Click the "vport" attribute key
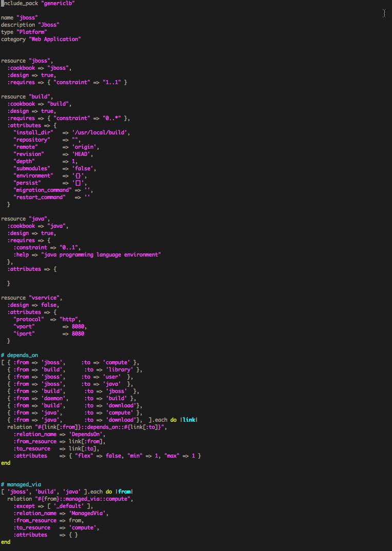This screenshot has width=392, height=551. 24,326
